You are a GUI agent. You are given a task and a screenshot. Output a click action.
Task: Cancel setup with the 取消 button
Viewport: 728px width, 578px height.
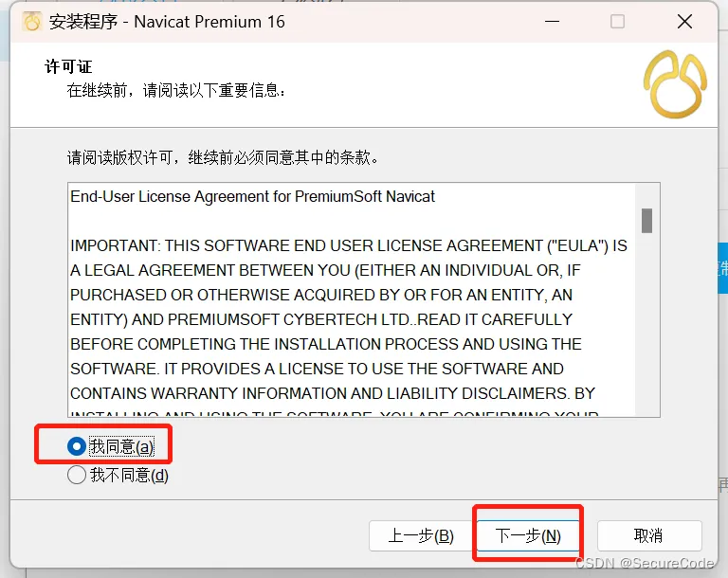click(x=649, y=535)
